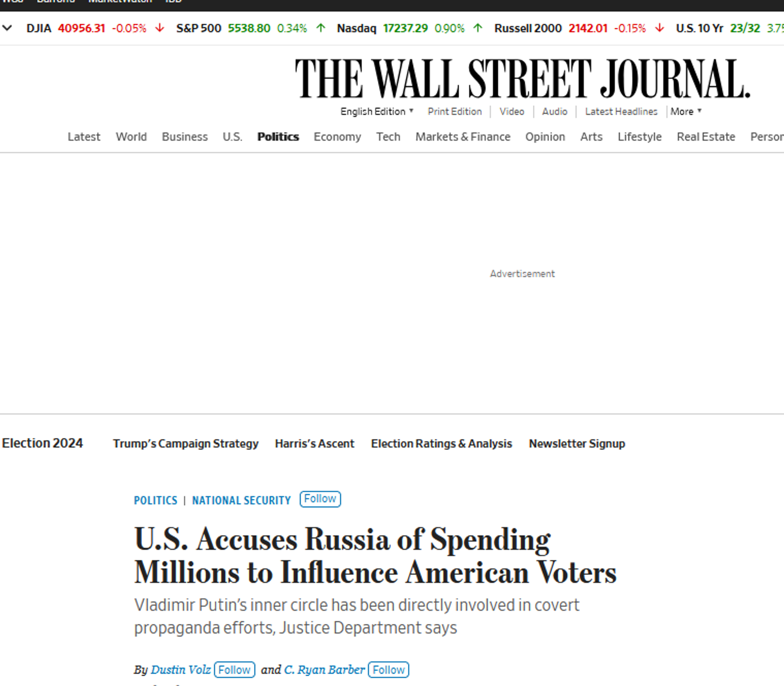Follow the National Security topic

[320, 499]
